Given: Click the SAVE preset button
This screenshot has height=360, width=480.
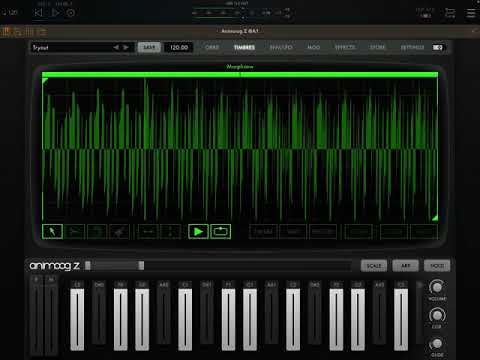Looking at the screenshot, I should tap(149, 47).
